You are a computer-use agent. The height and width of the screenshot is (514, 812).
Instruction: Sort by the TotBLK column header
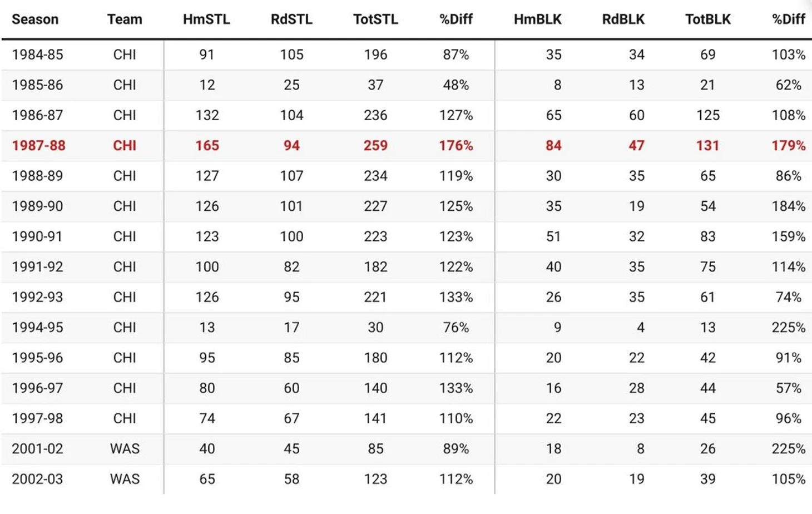707,19
